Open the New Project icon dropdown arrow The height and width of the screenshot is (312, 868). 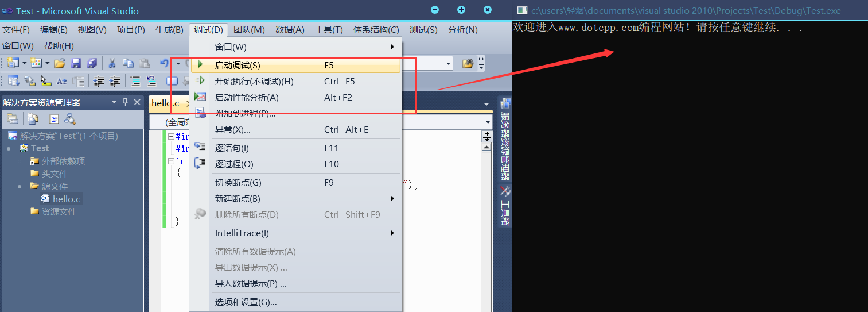[x=24, y=63]
